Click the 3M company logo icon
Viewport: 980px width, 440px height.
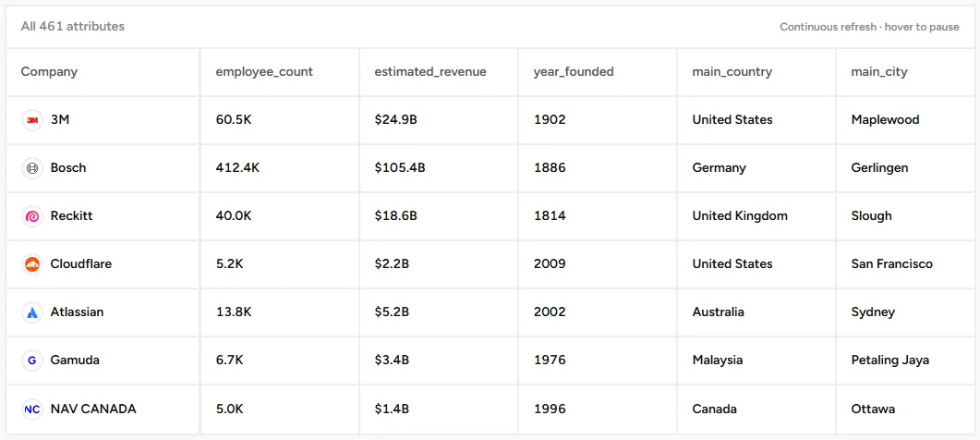(x=32, y=119)
